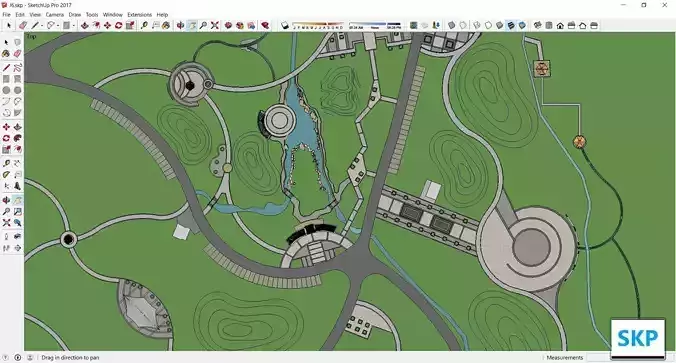Select the Paint Bucket in left palette
The width and height of the screenshot is (676, 363).
click(x=6, y=53)
